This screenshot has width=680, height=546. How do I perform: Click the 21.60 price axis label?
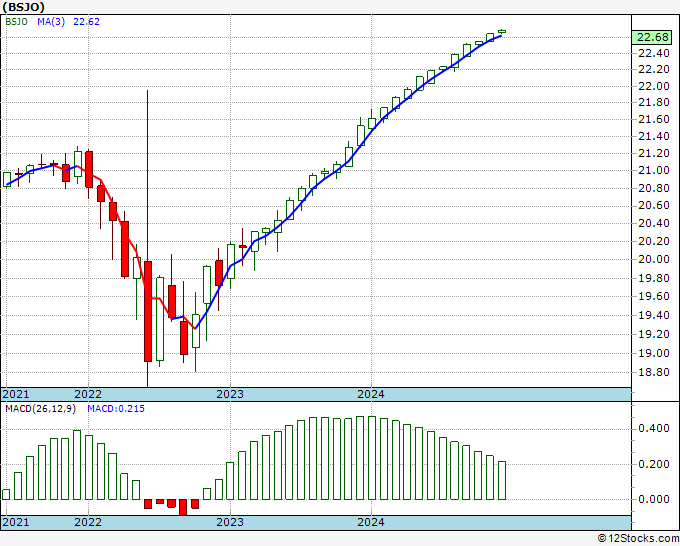654,119
